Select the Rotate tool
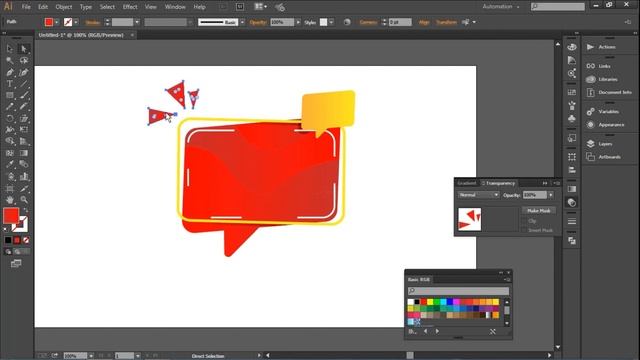640x360 pixels. click(10, 118)
